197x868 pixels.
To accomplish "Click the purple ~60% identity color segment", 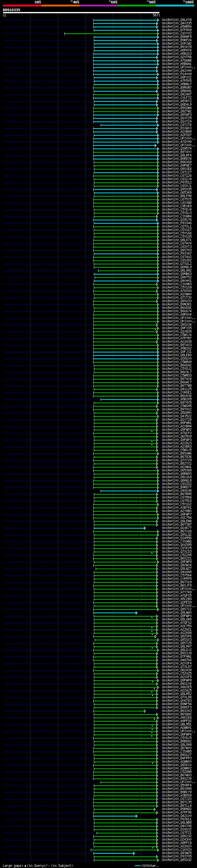I will point(98,6).
